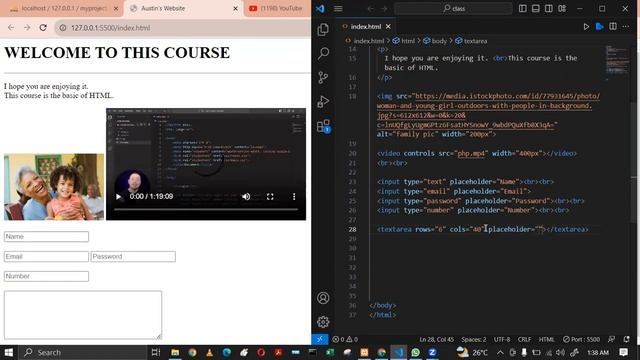Viewport: 640px width, 360px height.
Task: Seek on the video progress bar
Action: click(x=206, y=209)
